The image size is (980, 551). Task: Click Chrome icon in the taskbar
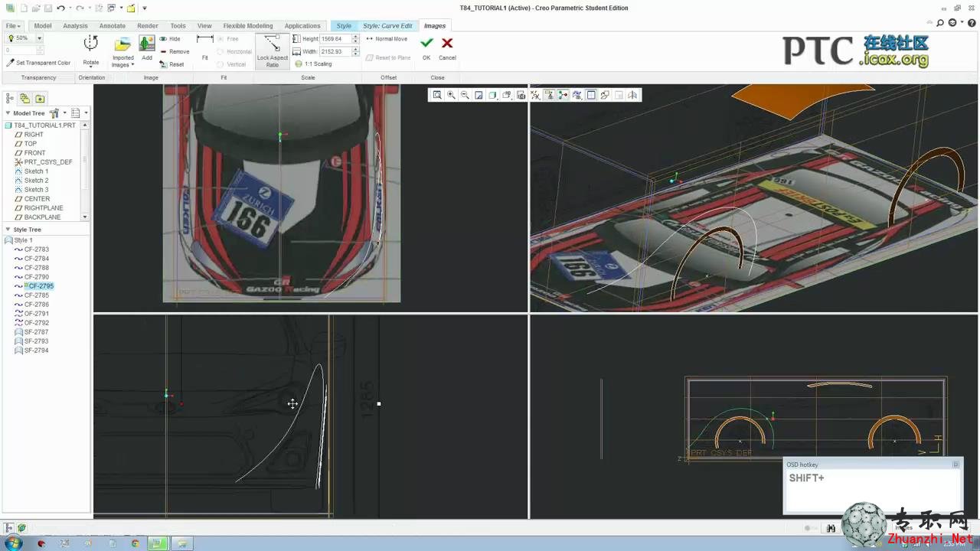coord(136,543)
